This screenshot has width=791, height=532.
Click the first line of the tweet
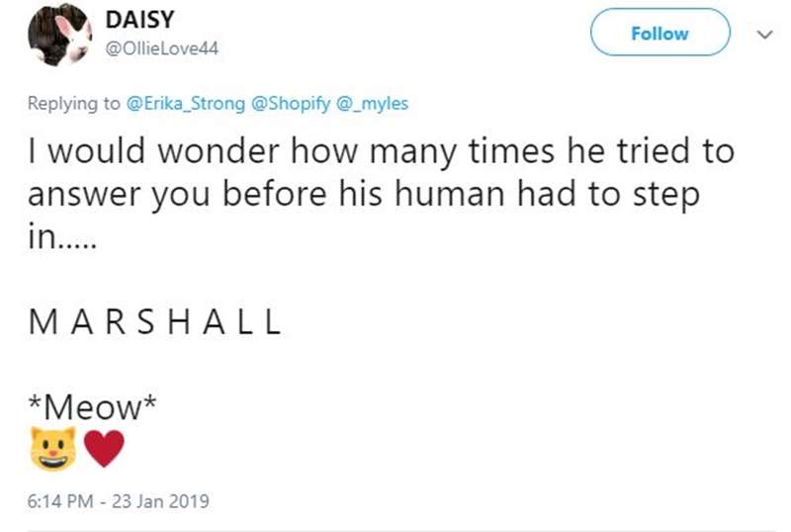tap(381, 152)
